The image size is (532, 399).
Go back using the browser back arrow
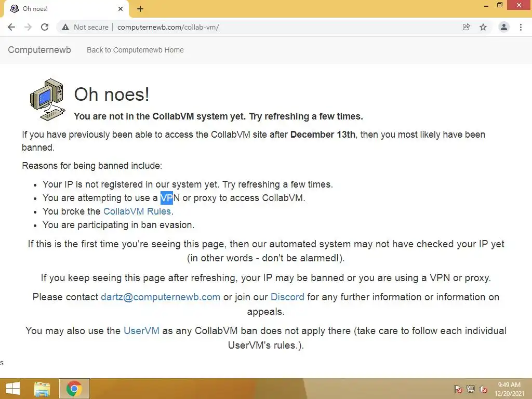[11, 27]
